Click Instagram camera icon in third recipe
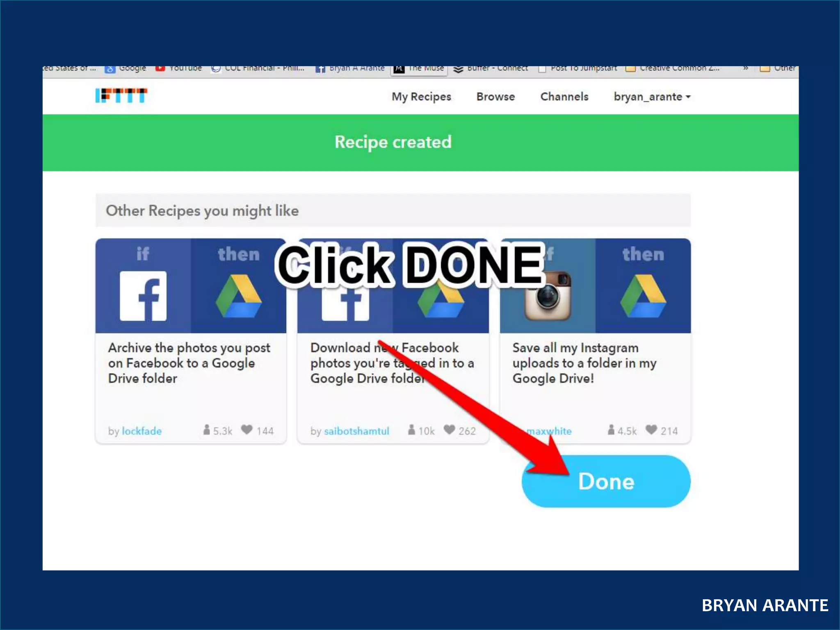The image size is (840, 630). point(548,297)
